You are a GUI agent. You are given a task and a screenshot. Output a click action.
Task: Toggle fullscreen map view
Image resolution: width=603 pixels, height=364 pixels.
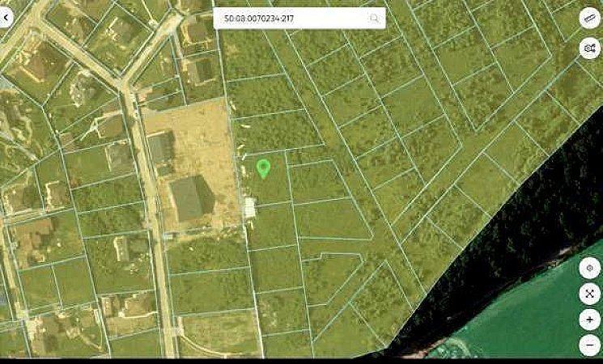pyautogui.click(x=590, y=294)
